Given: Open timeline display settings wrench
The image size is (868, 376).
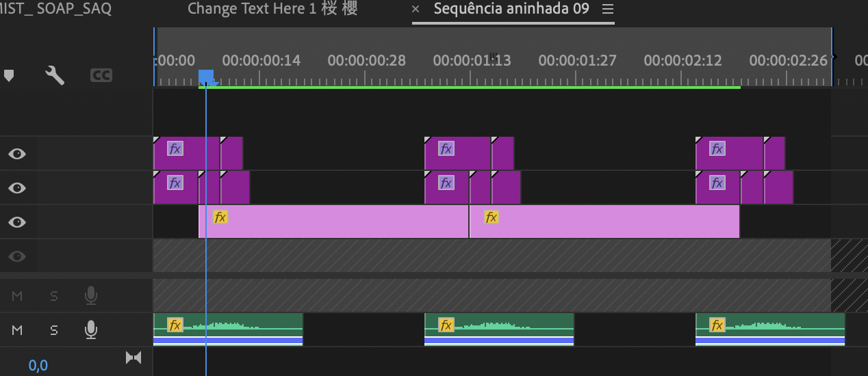Looking at the screenshot, I should [x=55, y=75].
